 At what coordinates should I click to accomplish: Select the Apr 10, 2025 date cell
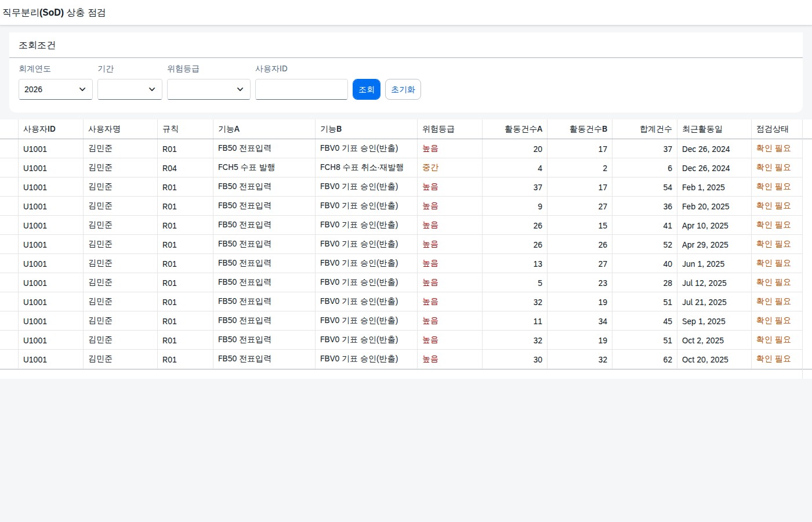click(715, 226)
